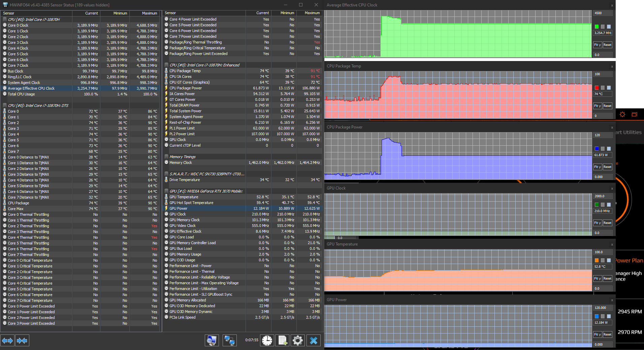Click the clock reset timer icon
The image size is (644, 350).
pyautogui.click(x=267, y=341)
